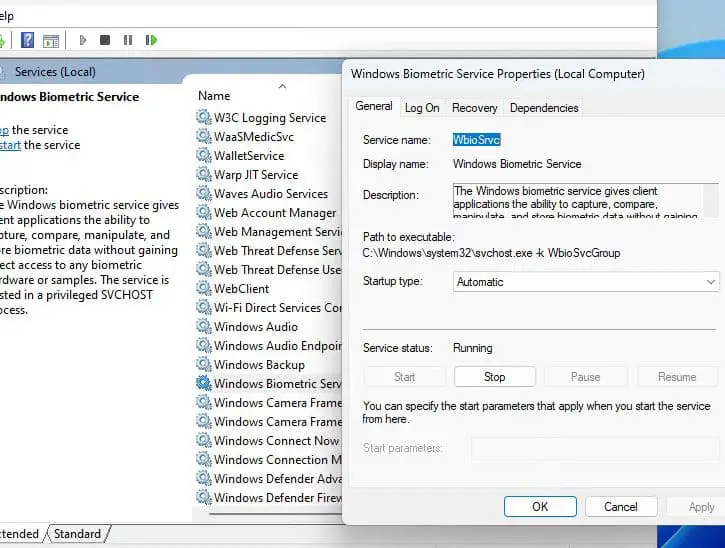Click the Show/Hide Action Pane toolbar icon
Viewport: 725px width, 548px height.
pos(51,40)
